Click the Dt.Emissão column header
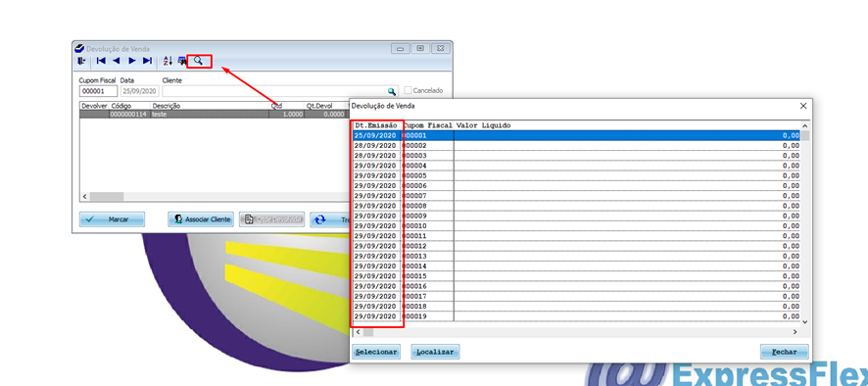This screenshot has height=386, width=868. point(376,125)
